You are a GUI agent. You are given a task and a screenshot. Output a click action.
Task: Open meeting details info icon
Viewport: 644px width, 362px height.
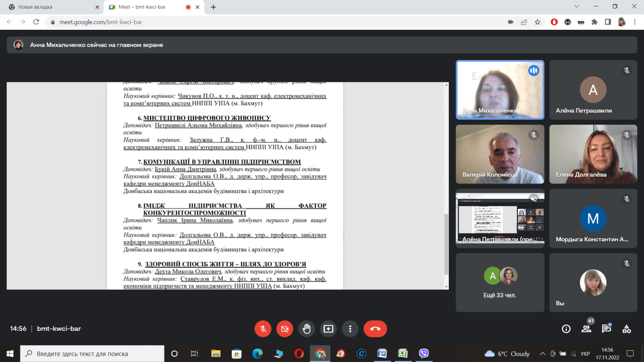[x=566, y=329]
